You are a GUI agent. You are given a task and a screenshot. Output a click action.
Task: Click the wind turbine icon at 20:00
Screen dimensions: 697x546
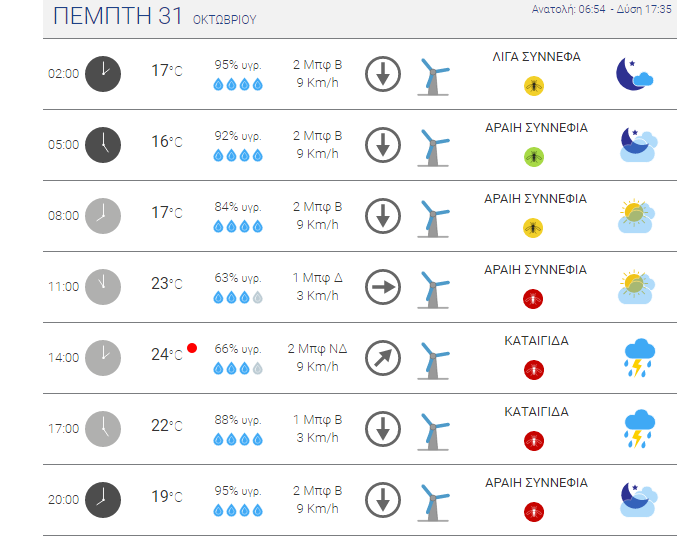[434, 502]
